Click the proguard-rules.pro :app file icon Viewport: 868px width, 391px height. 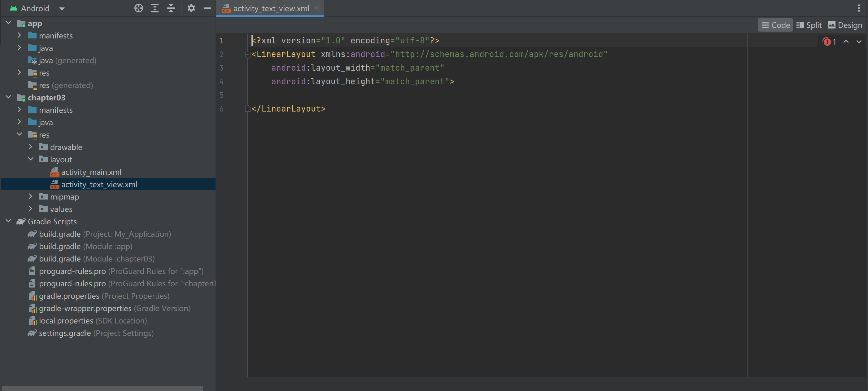(32, 271)
